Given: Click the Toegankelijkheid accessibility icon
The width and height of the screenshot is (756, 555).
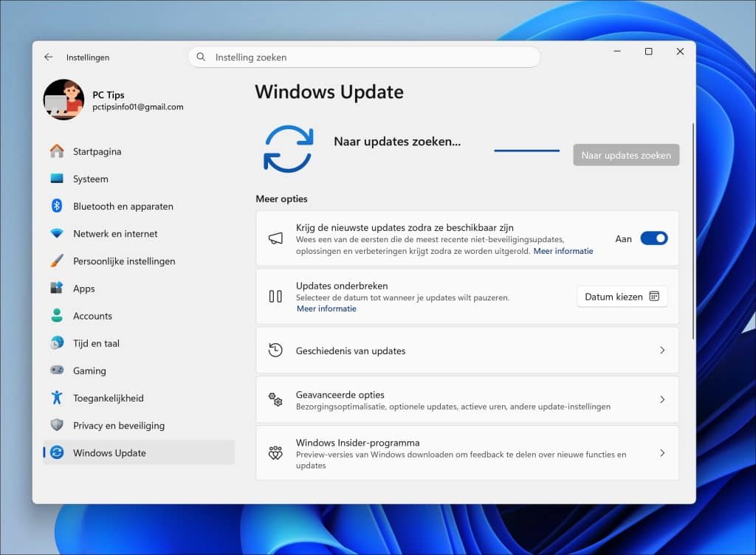Looking at the screenshot, I should (57, 398).
